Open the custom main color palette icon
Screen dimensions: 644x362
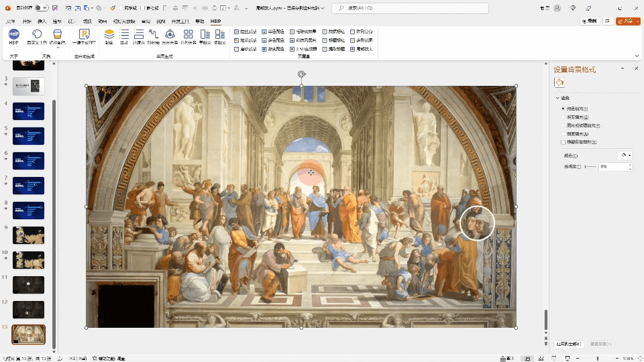pyautogui.click(x=37, y=34)
